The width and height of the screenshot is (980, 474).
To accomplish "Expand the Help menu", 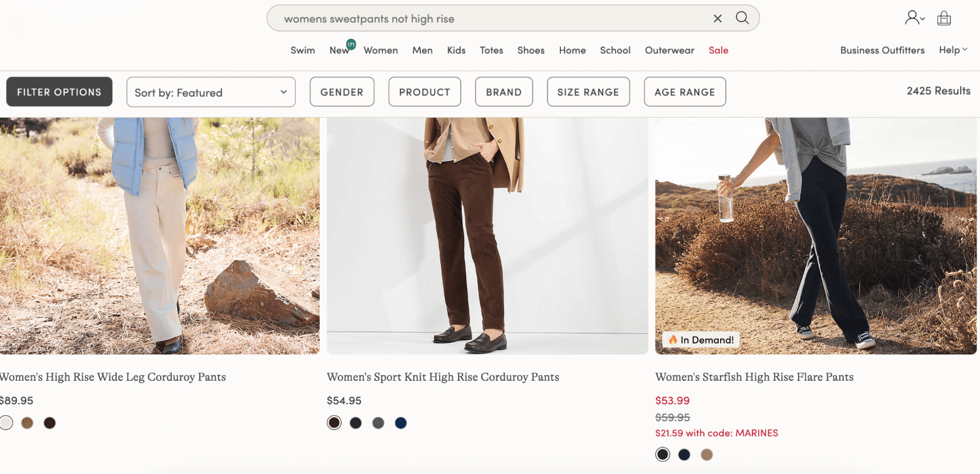I will pos(953,50).
